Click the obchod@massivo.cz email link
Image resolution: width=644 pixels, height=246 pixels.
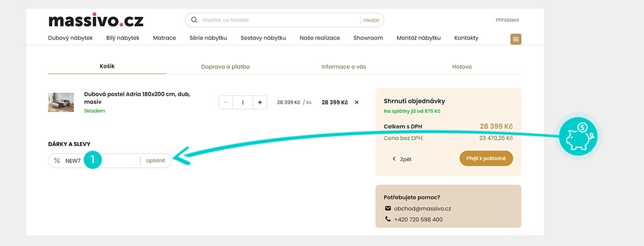pos(423,209)
